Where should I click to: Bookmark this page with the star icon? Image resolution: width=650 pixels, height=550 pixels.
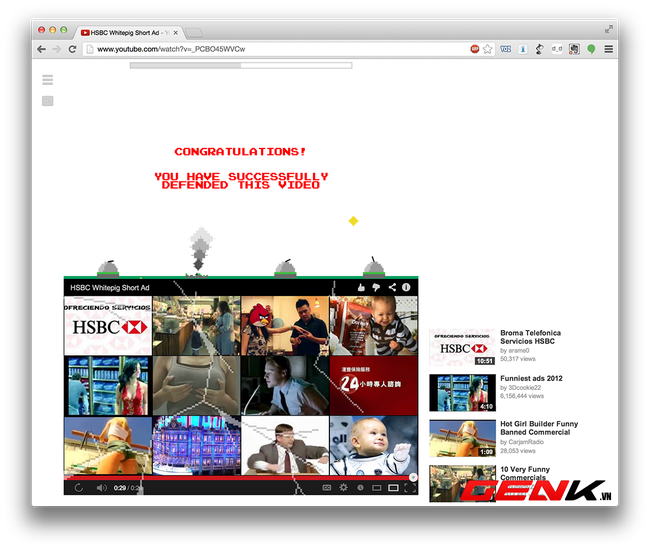488,49
